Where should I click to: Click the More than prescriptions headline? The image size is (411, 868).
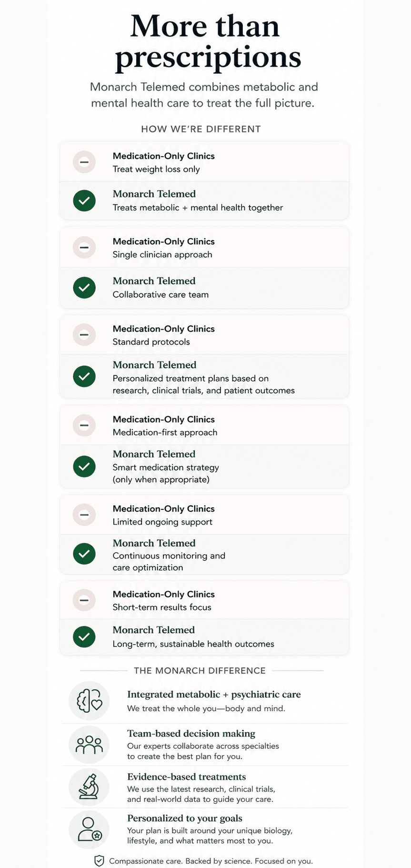206,41
